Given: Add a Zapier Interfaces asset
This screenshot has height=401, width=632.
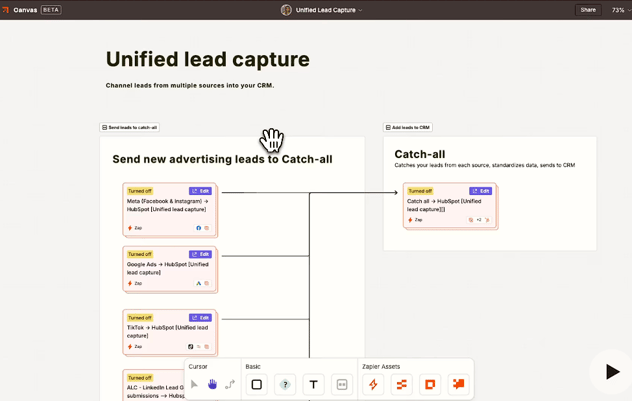Looking at the screenshot, I should pos(430,384).
